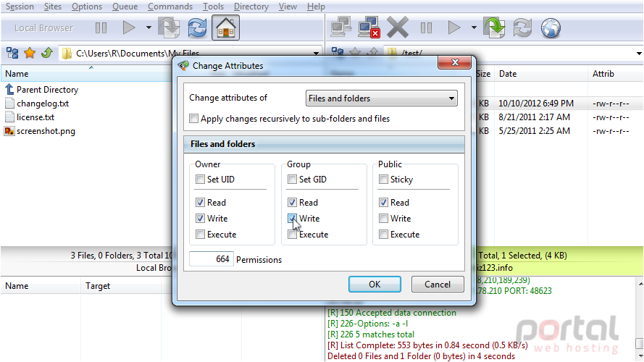The image size is (644, 362).
Task: Open 'Change attributes of' combo box
Action: coord(382,98)
